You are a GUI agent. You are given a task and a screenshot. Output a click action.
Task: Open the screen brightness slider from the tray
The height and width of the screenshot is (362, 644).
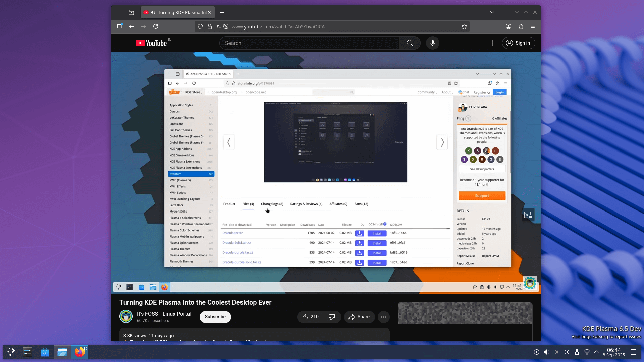point(567,352)
